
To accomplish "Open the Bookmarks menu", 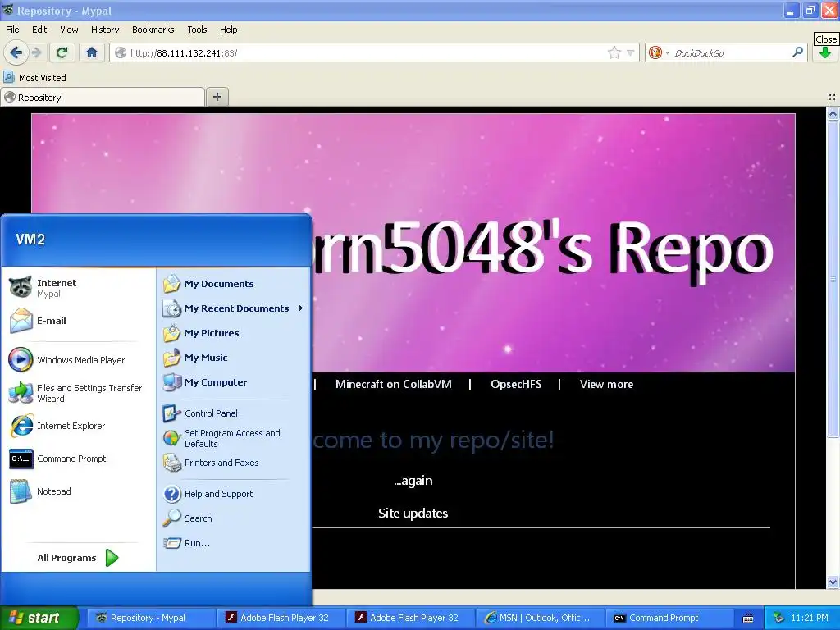I will click(153, 30).
